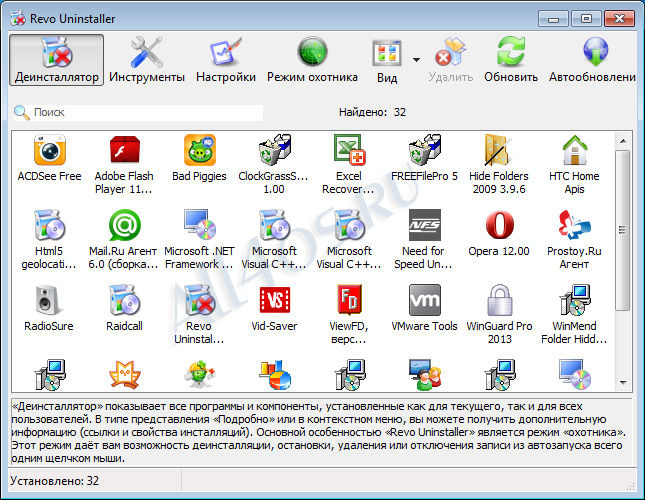Image resolution: width=645 pixels, height=500 pixels.
Task: Select the Excel Recovery icon
Action: point(349,150)
